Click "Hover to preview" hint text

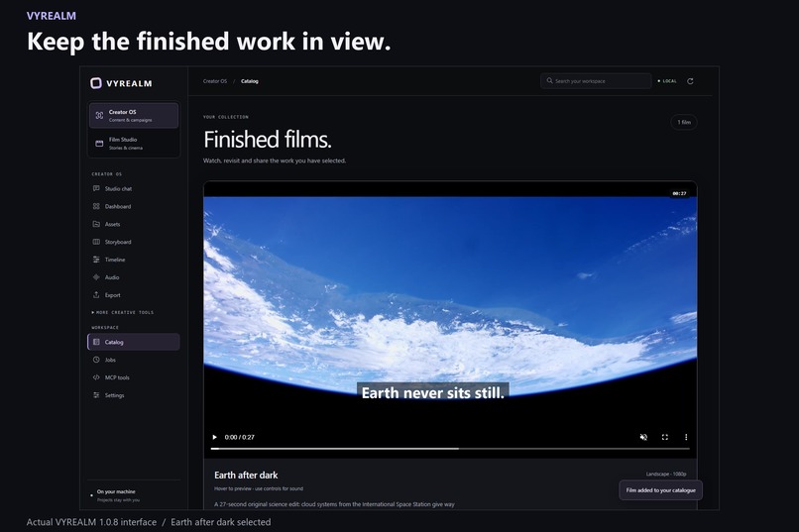click(x=259, y=488)
